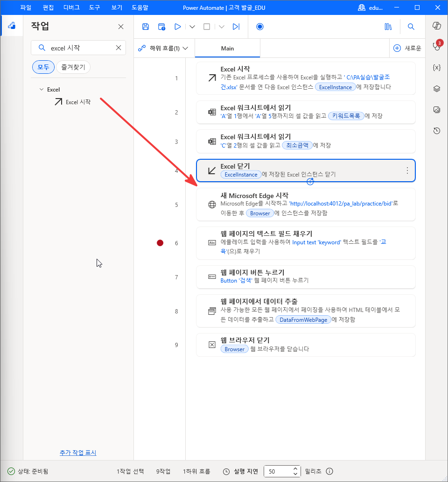The width and height of the screenshot is (448, 482).
Task: Click the DataFromWebPage variable chip
Action: tap(303, 319)
